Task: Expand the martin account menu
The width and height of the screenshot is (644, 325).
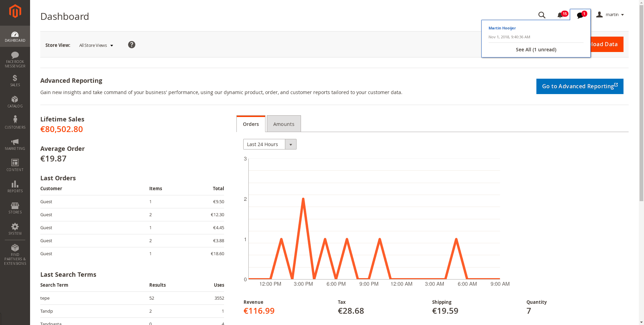Action: (611, 15)
